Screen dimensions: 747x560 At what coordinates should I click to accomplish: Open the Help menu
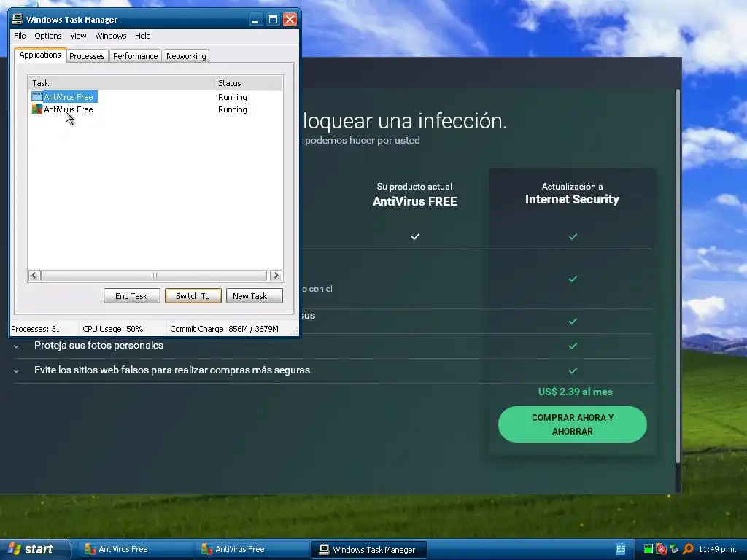click(x=142, y=36)
